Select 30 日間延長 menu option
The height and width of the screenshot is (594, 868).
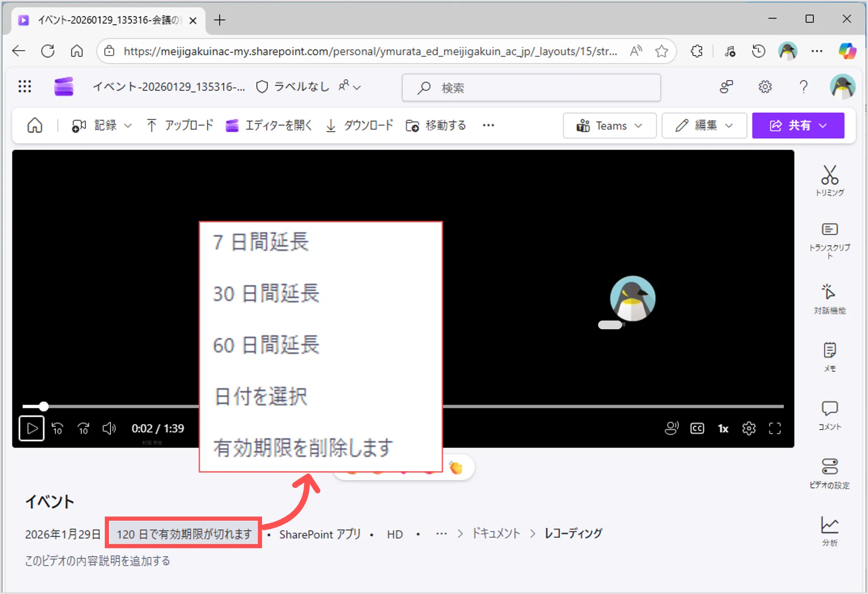(266, 293)
